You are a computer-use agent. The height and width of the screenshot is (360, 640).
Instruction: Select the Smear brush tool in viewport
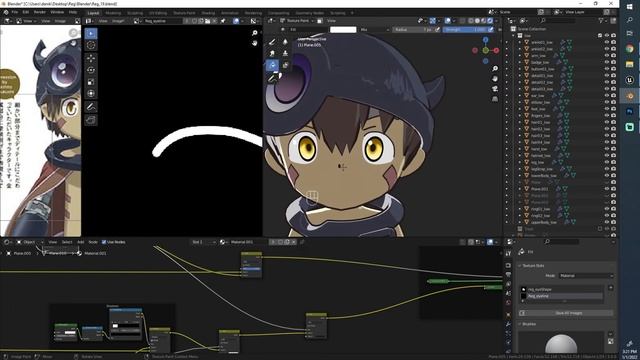pyautogui.click(x=273, y=53)
